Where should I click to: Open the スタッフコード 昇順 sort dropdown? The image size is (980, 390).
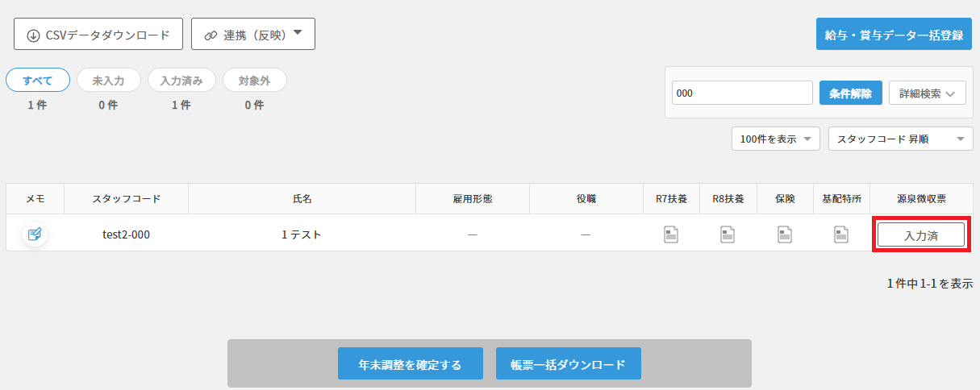pyautogui.click(x=899, y=139)
